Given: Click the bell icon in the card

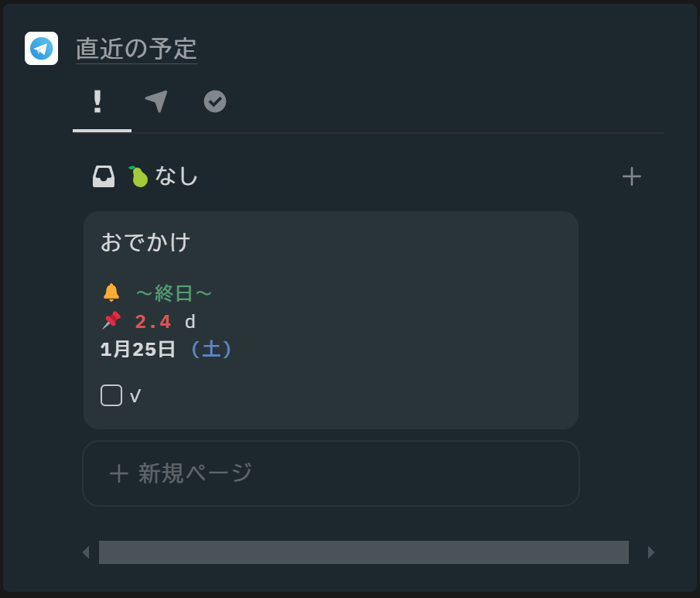Looking at the screenshot, I should click(x=111, y=292).
